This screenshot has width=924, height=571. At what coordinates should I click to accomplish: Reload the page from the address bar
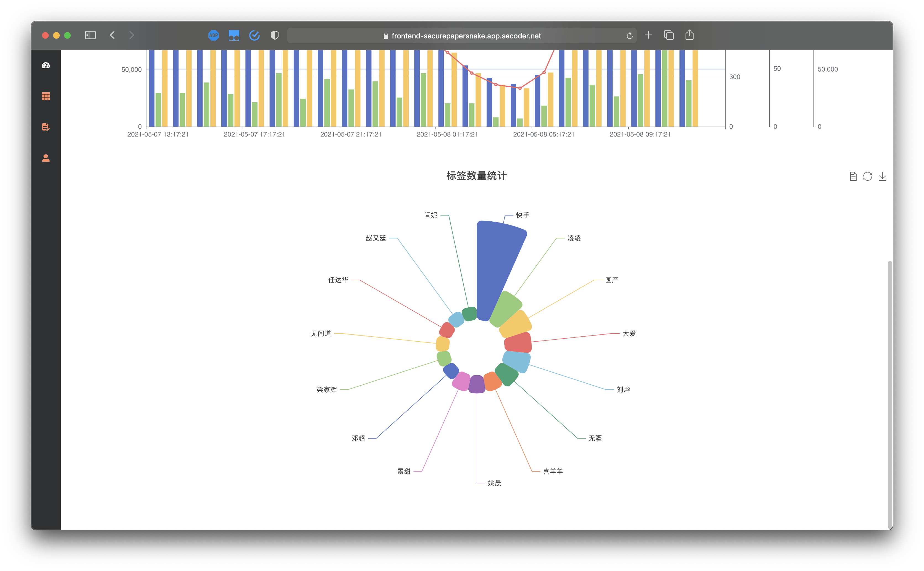[630, 35]
